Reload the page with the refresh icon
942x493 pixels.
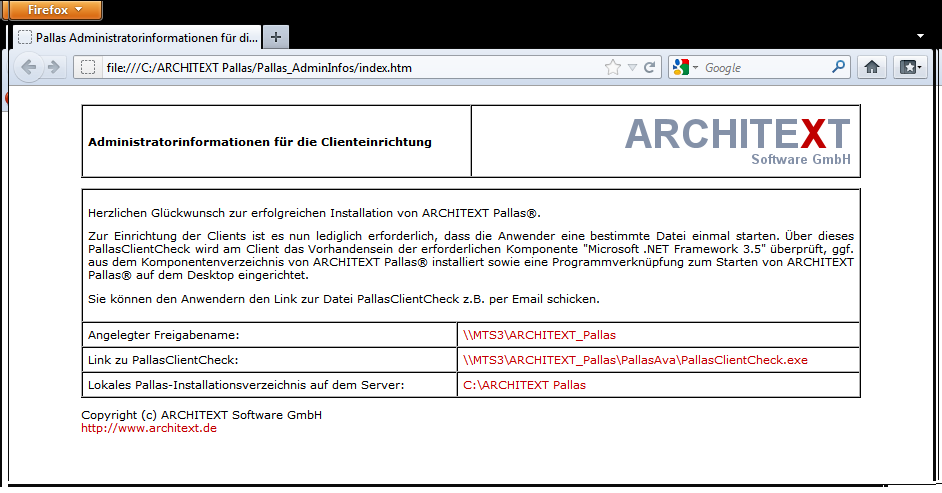click(x=649, y=67)
